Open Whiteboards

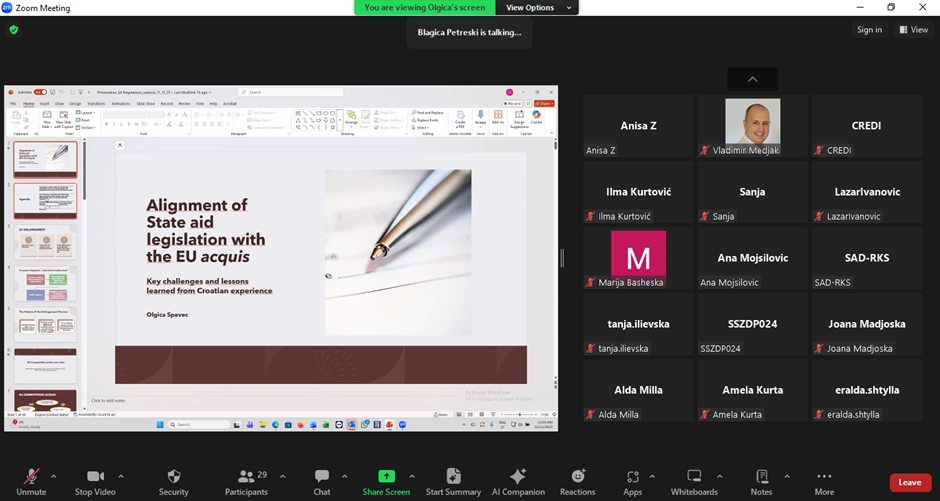point(694,477)
